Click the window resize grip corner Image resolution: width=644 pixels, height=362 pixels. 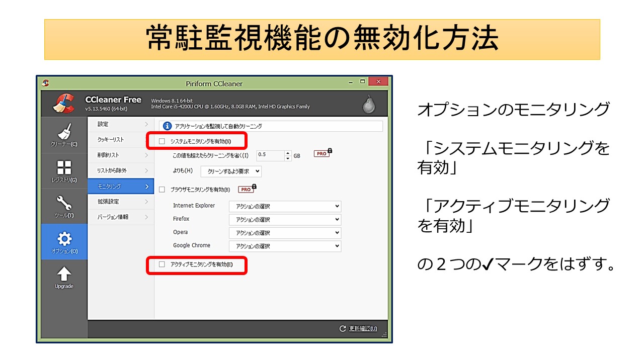(384, 334)
